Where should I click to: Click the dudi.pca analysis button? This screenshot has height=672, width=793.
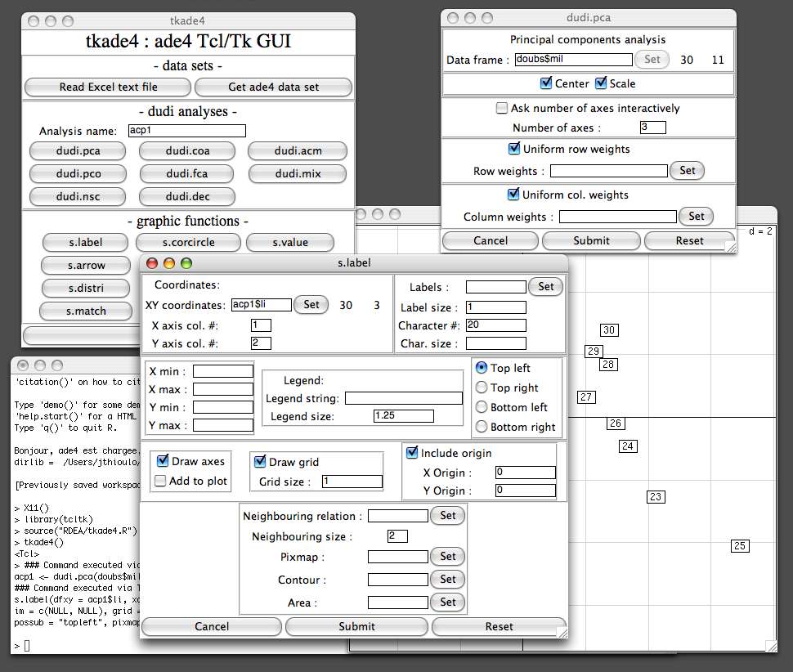click(x=78, y=151)
